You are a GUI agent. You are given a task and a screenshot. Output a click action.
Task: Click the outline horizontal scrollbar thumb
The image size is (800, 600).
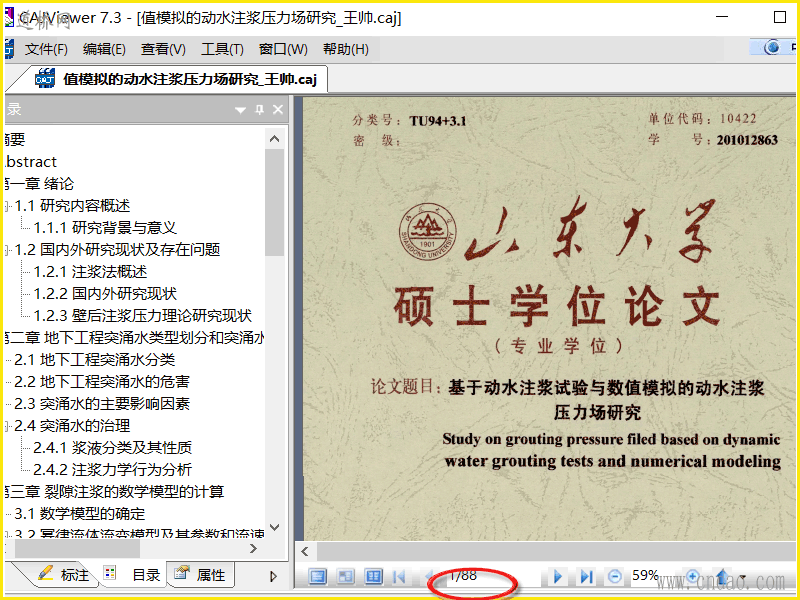pos(77,548)
